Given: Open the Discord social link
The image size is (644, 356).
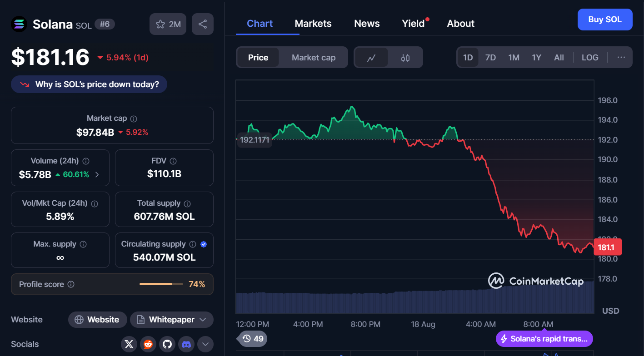Looking at the screenshot, I should pyautogui.click(x=186, y=345).
